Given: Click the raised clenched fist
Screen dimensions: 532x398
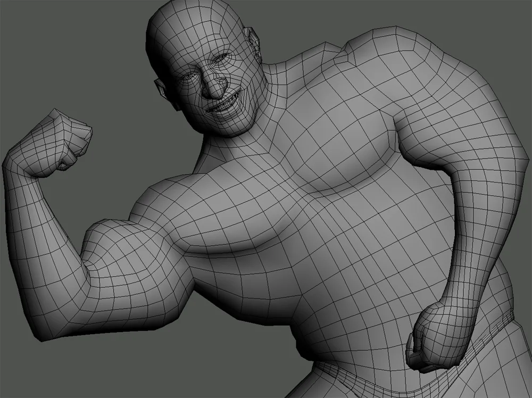Looking at the screenshot, I should (x=66, y=138).
